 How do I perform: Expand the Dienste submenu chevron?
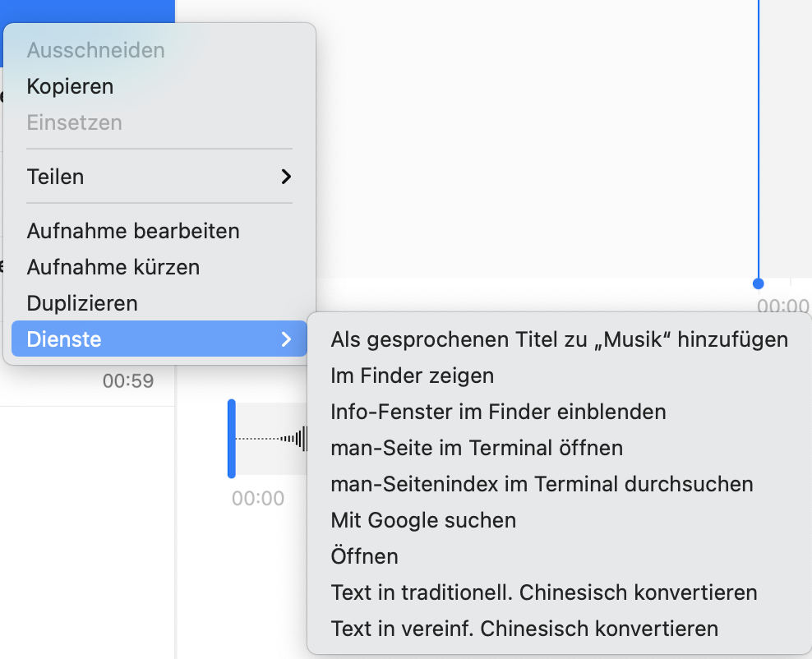pyautogui.click(x=285, y=339)
